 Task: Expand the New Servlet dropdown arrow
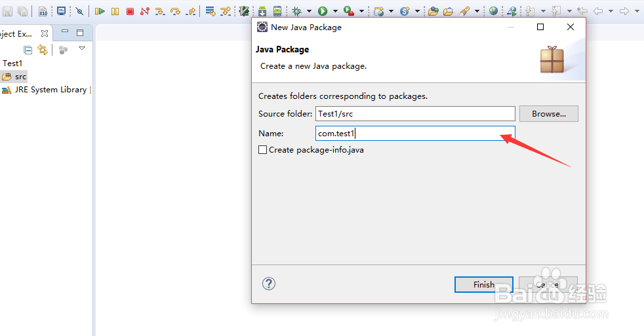[x=417, y=12]
